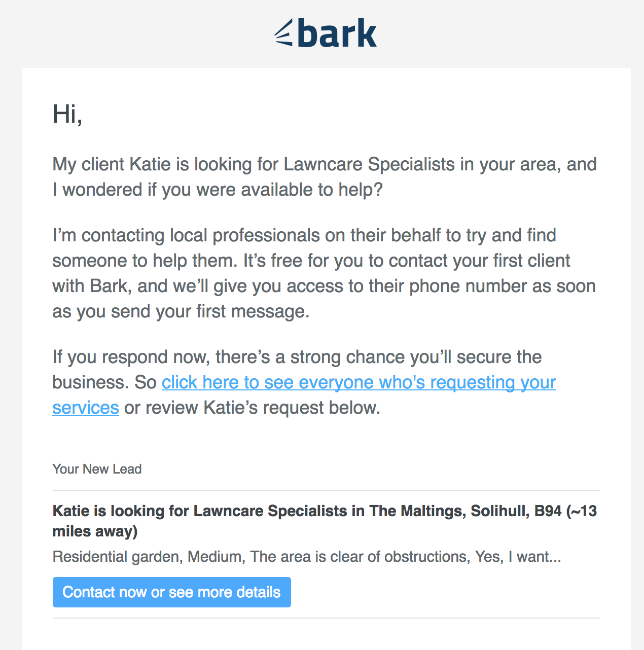Click divider line under 'Your New Lead'
Image resolution: width=644 pixels, height=650 pixels.
coord(327,490)
